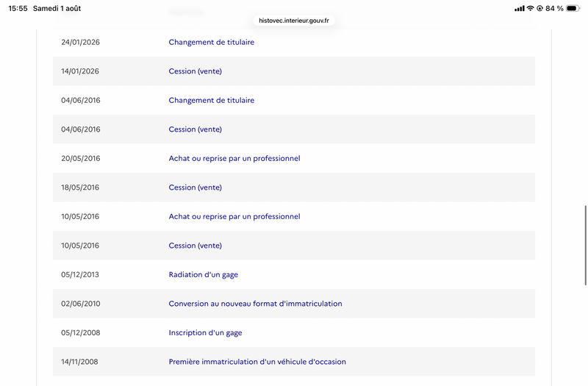Open Achat ou reprise par un professionnel 10/05/2016
This screenshot has width=588, height=386.
click(234, 216)
